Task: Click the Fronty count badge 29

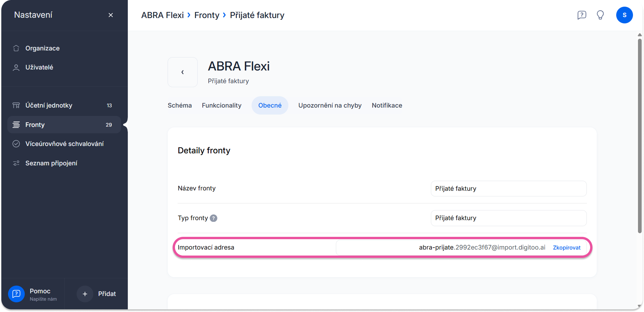Action: click(109, 125)
